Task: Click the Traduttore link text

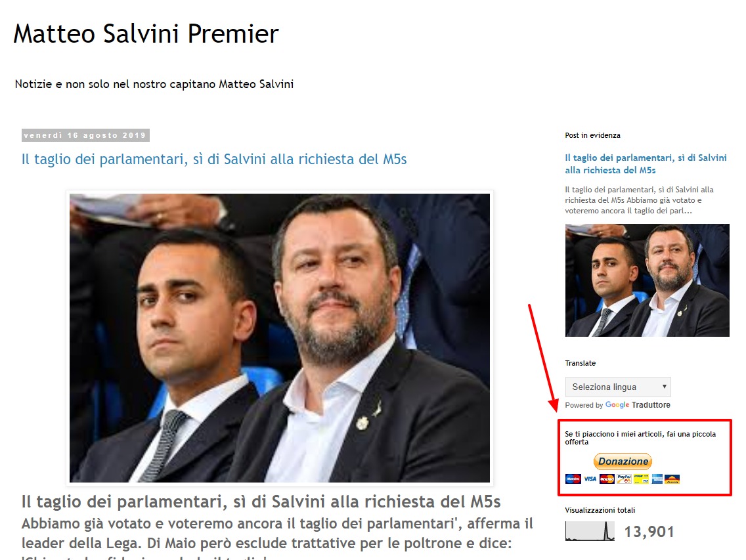Action: 651,405
